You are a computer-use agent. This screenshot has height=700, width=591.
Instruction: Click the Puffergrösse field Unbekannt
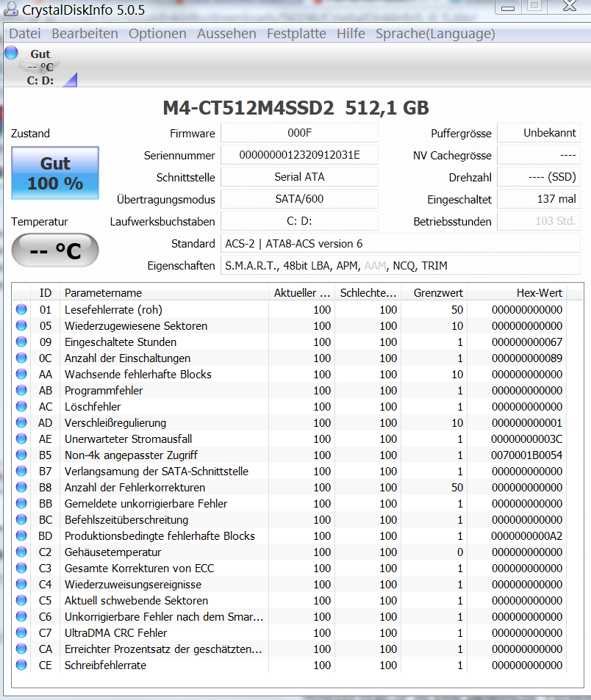[539, 133]
